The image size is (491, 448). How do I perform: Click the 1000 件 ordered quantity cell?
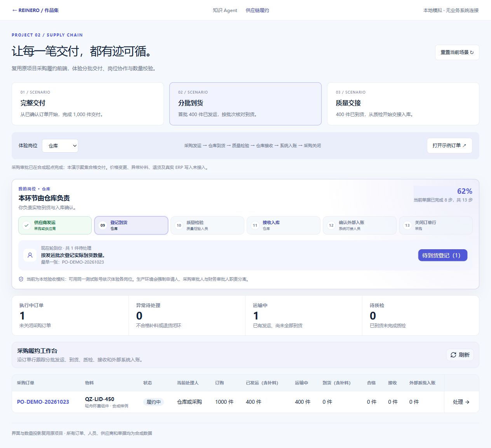[x=225, y=402]
